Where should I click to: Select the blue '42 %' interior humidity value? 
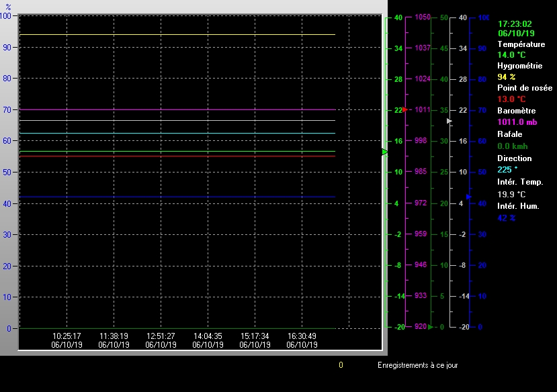coord(506,218)
